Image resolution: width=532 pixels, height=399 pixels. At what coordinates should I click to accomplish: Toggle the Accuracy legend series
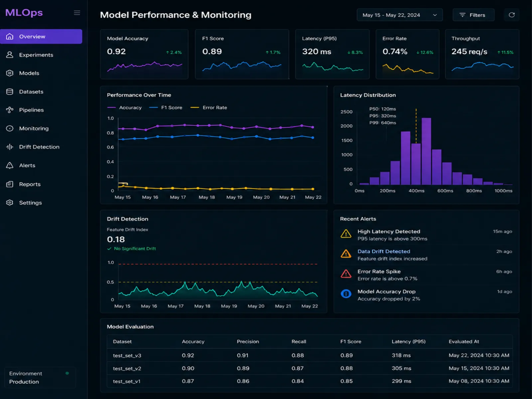click(x=124, y=108)
